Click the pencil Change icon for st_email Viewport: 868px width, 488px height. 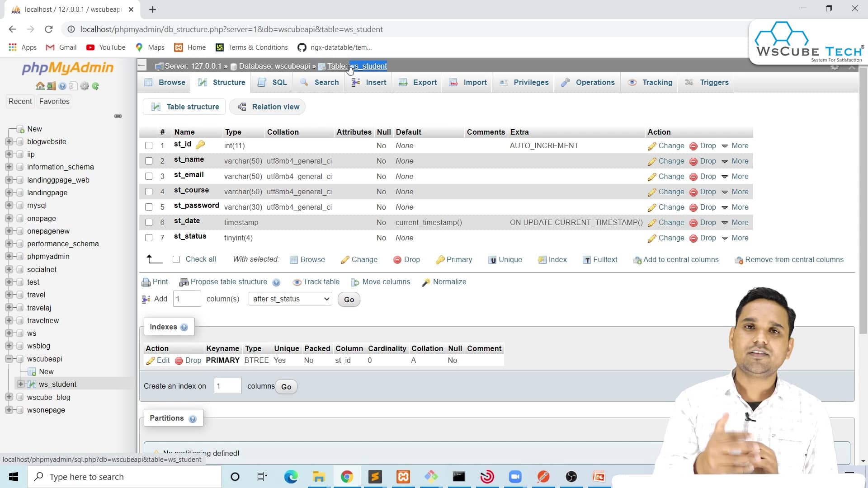pyautogui.click(x=651, y=177)
